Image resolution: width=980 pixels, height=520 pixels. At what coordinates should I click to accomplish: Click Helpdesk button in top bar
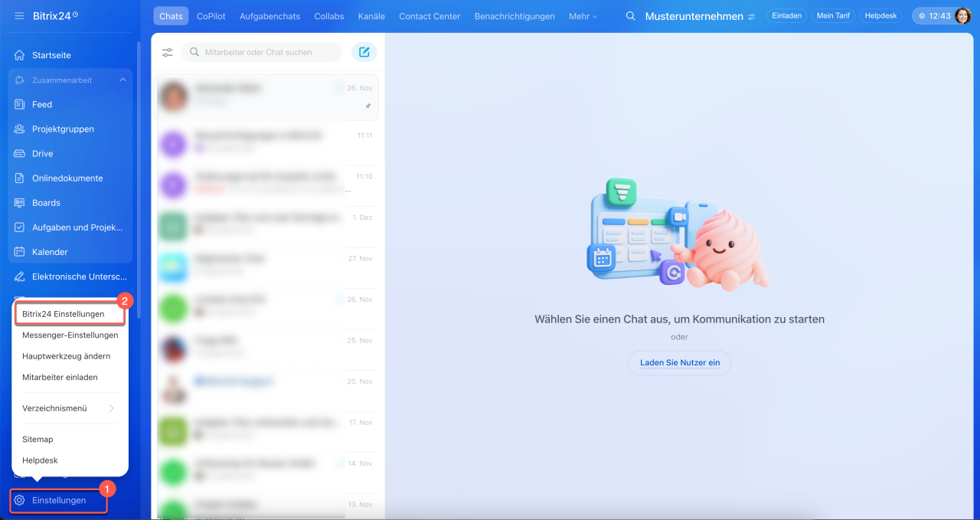pyautogui.click(x=880, y=16)
